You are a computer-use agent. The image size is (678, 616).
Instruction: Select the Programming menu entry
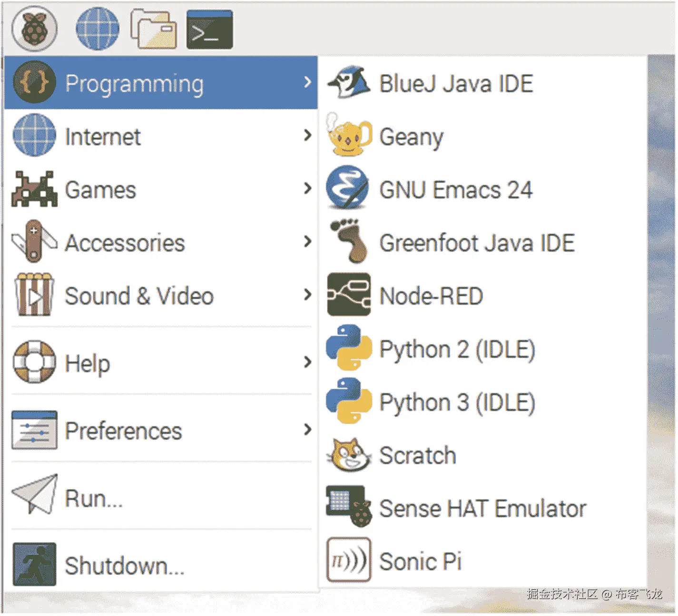[135, 83]
